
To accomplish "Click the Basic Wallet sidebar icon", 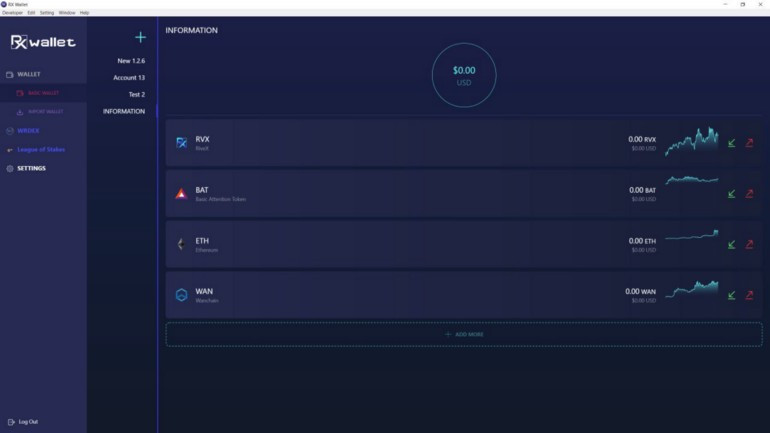I will [x=20, y=93].
